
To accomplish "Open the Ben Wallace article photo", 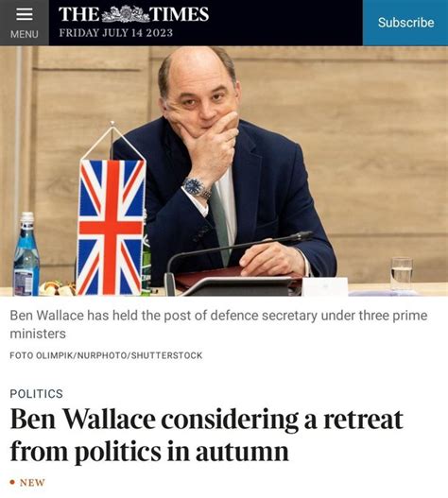I will [x=224, y=171].
